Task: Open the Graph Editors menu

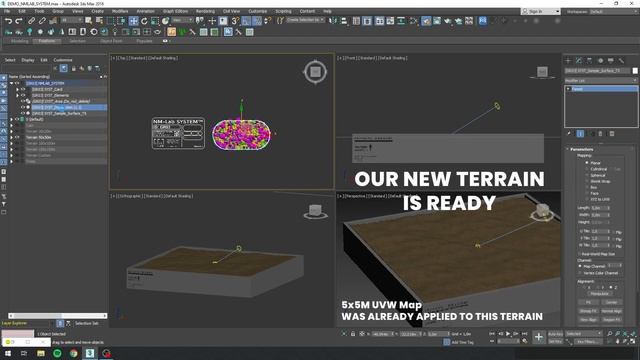Action: [x=176, y=11]
